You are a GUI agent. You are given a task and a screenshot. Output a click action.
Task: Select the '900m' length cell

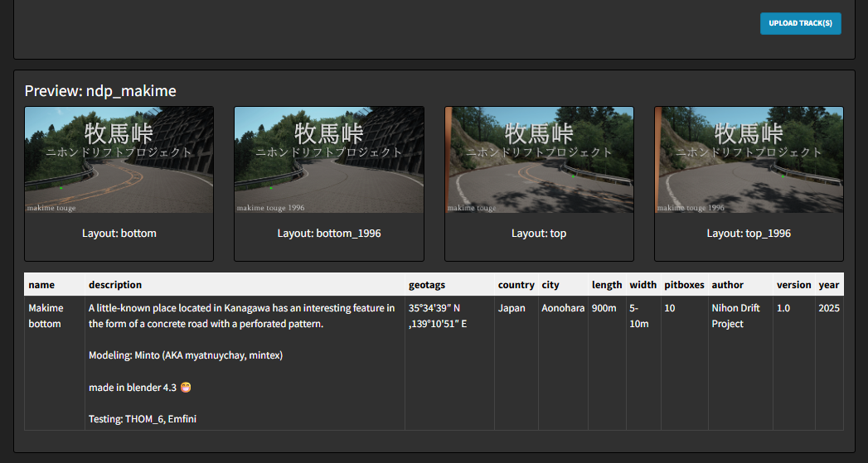point(604,308)
